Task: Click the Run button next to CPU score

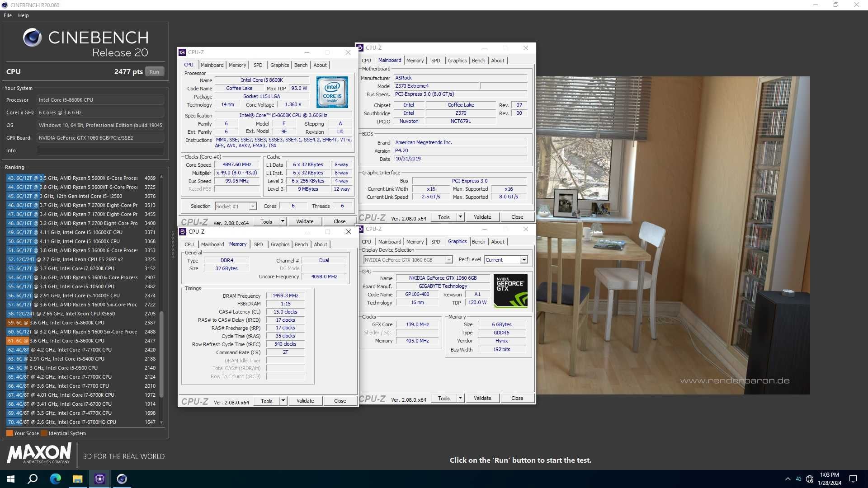Action: (x=155, y=72)
